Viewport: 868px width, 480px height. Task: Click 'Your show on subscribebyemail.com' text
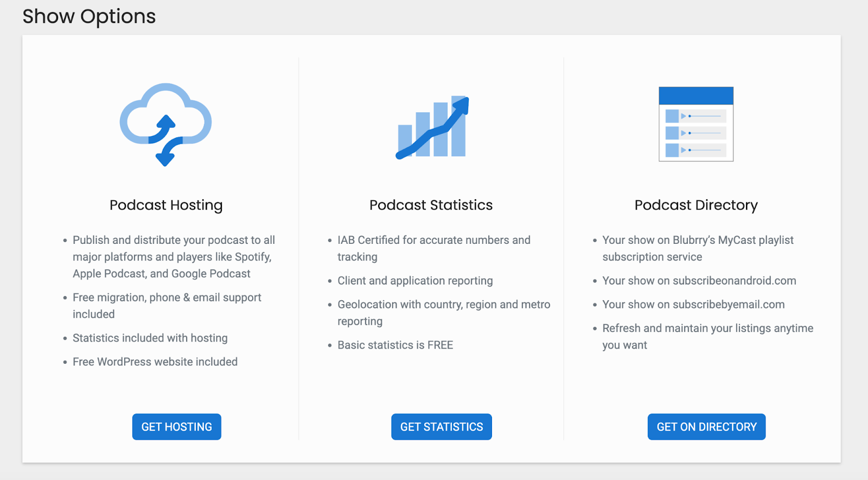[x=693, y=305]
